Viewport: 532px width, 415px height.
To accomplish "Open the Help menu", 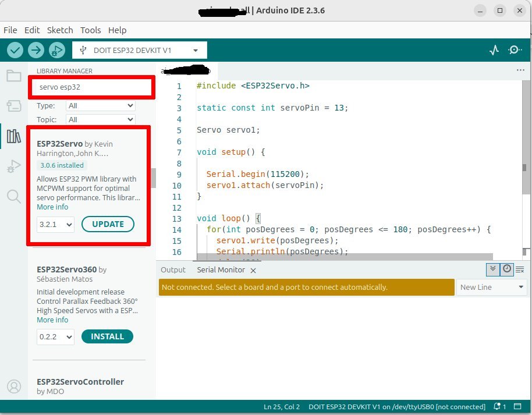I will [x=118, y=30].
